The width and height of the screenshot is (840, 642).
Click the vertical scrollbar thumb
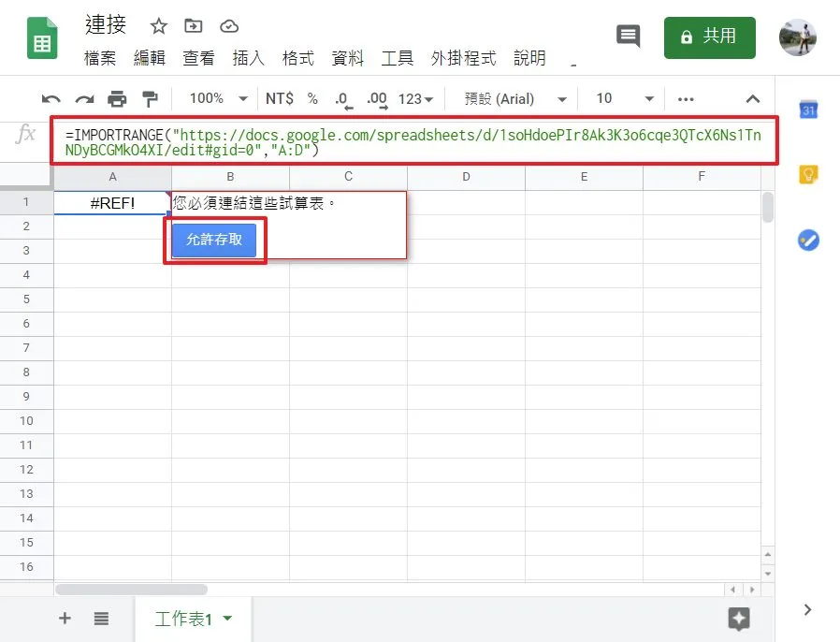pyautogui.click(x=768, y=207)
